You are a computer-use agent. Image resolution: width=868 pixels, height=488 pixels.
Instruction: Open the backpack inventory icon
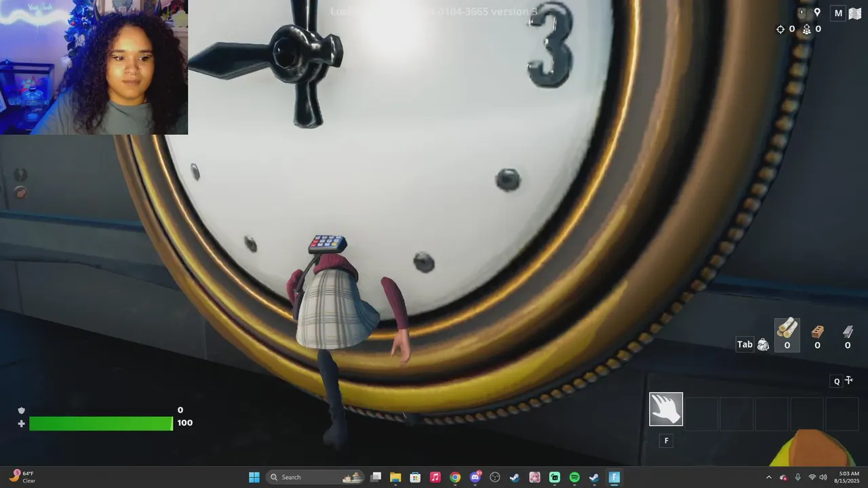763,345
